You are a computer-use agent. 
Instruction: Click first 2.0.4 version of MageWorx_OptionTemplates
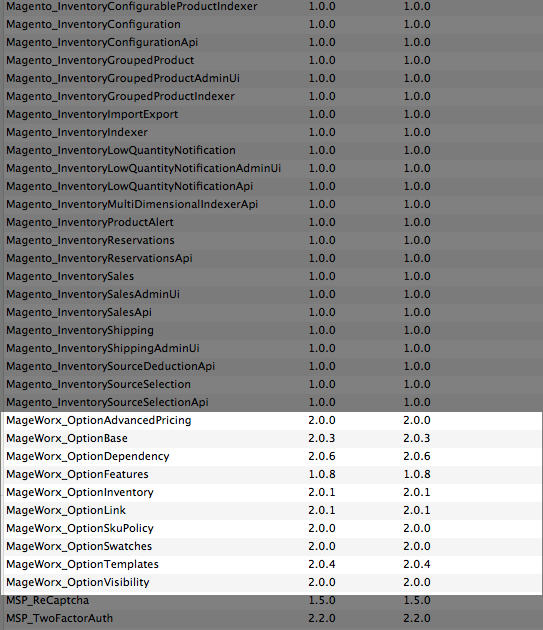[x=322, y=565]
